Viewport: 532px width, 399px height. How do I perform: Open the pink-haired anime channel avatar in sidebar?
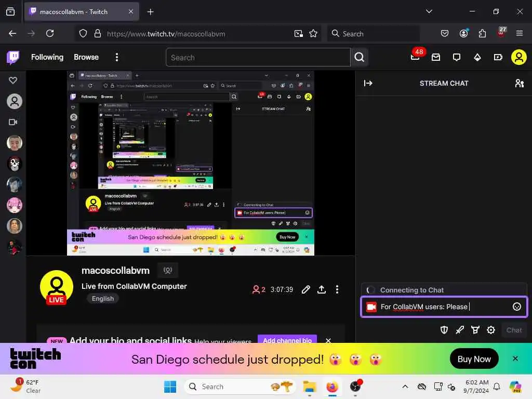point(14,205)
